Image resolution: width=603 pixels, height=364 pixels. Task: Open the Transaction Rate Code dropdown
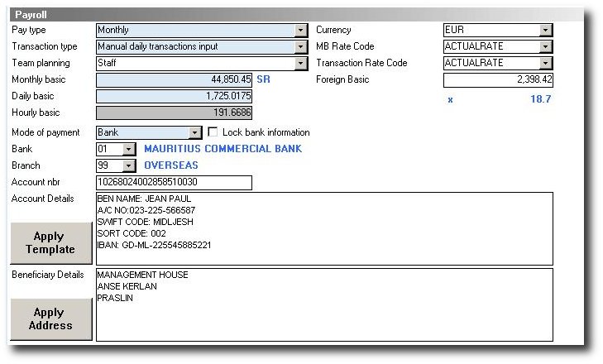click(545, 64)
